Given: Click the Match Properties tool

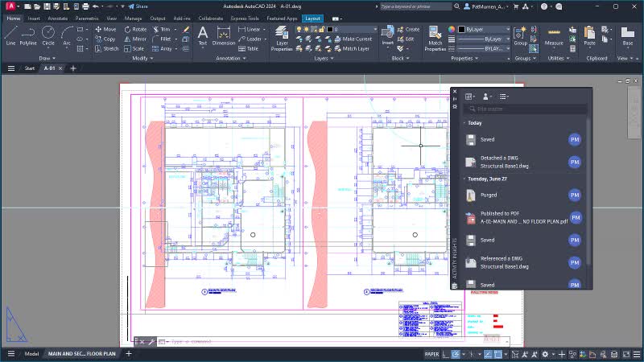Looking at the screenshot, I should (x=435, y=39).
